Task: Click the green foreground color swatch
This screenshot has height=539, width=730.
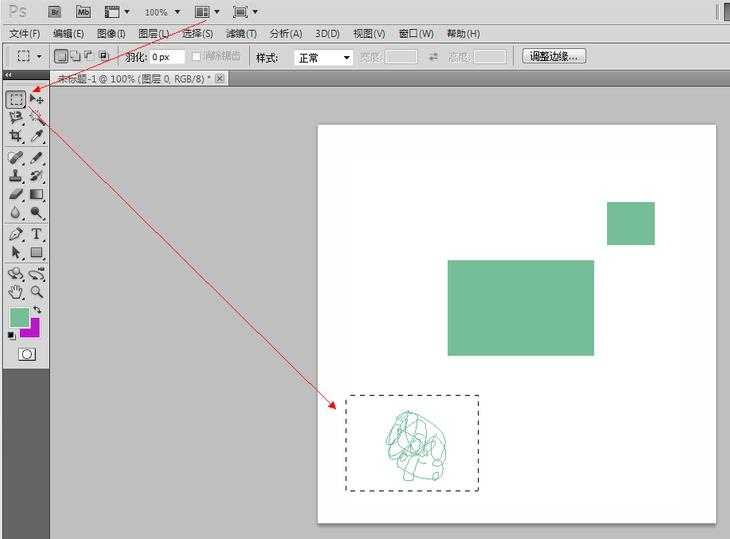Action: (x=19, y=317)
